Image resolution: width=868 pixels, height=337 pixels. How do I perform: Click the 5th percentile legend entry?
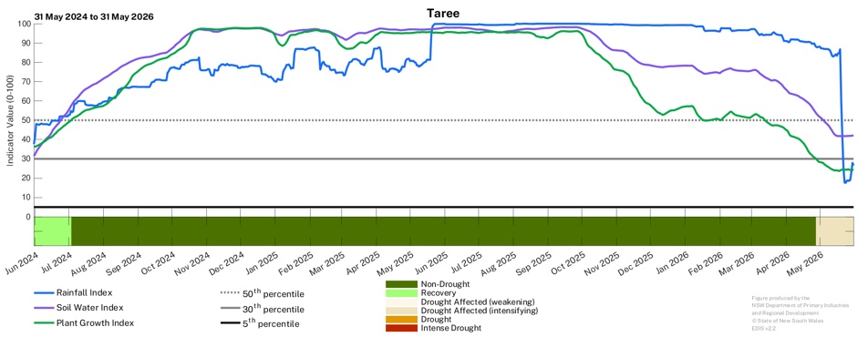pos(260,323)
